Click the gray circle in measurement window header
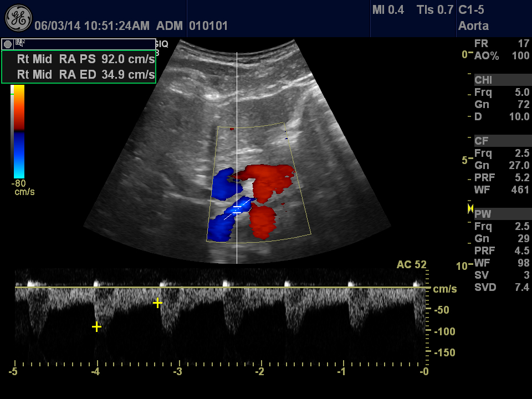532x399 pixels. tap(8, 44)
